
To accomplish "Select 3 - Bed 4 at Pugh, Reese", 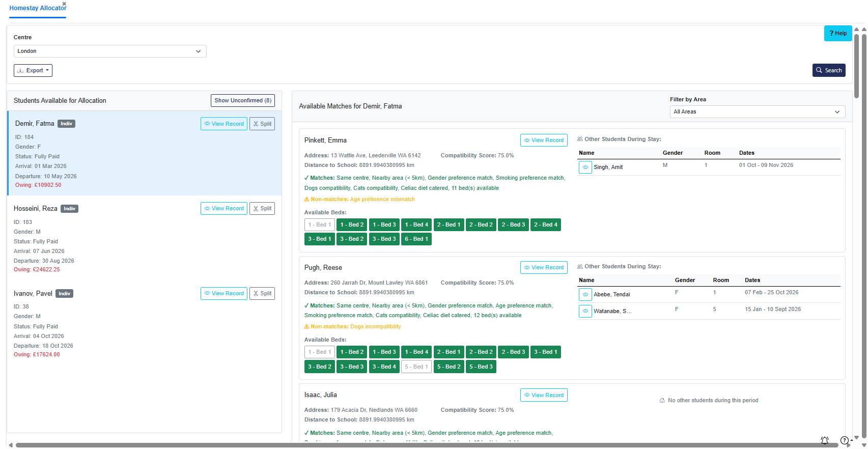I will tap(384, 367).
